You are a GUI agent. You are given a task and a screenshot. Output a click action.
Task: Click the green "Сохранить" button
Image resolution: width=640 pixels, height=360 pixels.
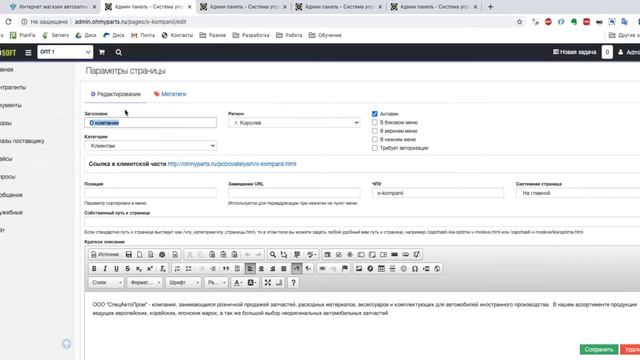pos(599,349)
